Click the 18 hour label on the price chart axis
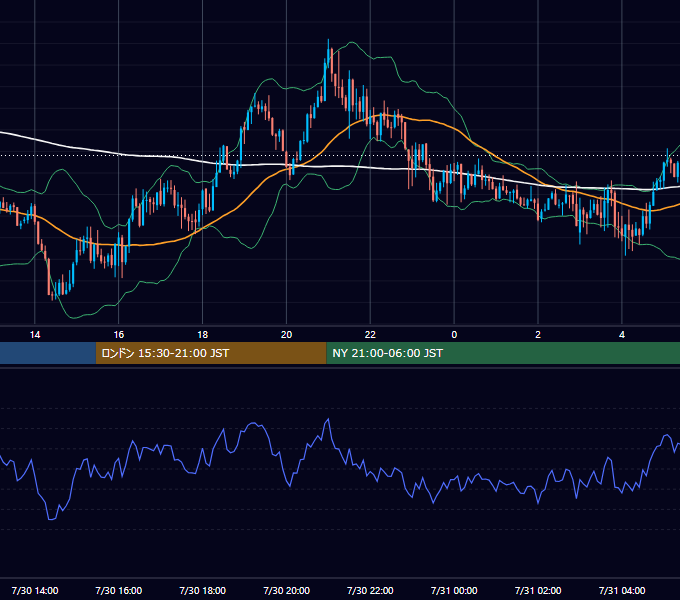 pyautogui.click(x=203, y=335)
